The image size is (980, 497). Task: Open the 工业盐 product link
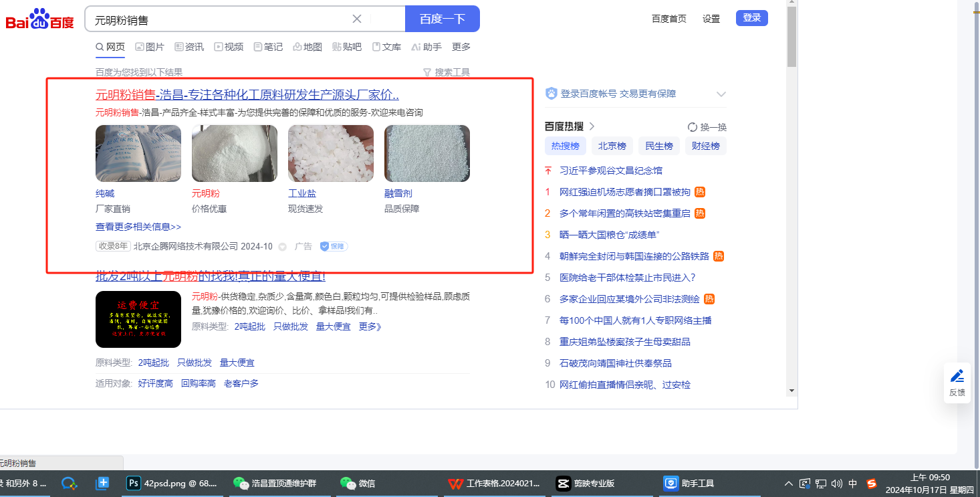pos(302,193)
